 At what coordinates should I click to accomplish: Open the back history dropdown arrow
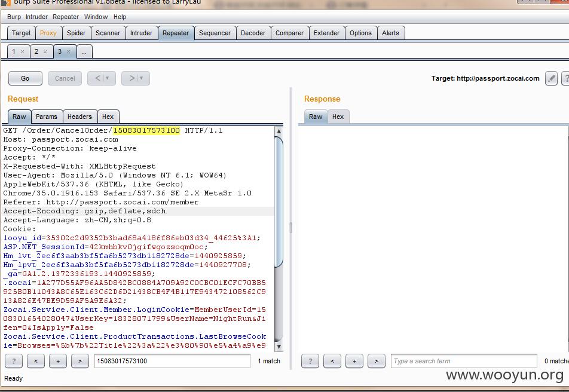pyautogui.click(x=108, y=78)
